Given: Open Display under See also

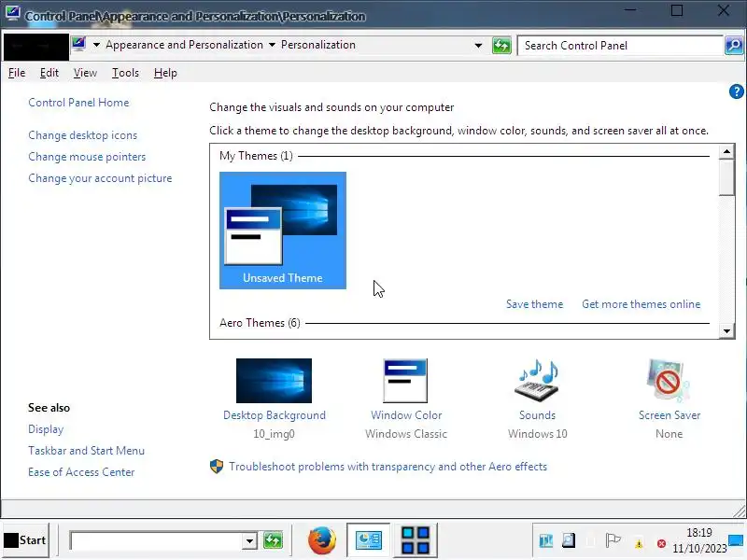Looking at the screenshot, I should click(x=46, y=429).
